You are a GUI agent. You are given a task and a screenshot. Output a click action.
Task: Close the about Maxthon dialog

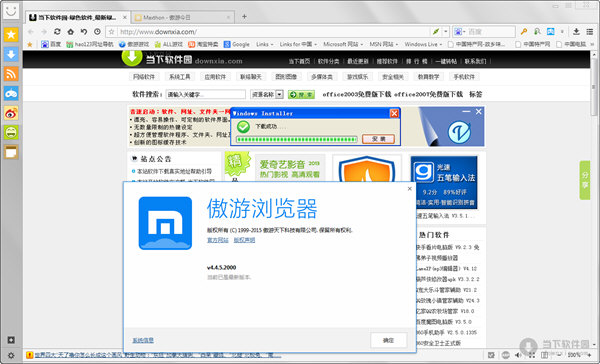pos(409,189)
